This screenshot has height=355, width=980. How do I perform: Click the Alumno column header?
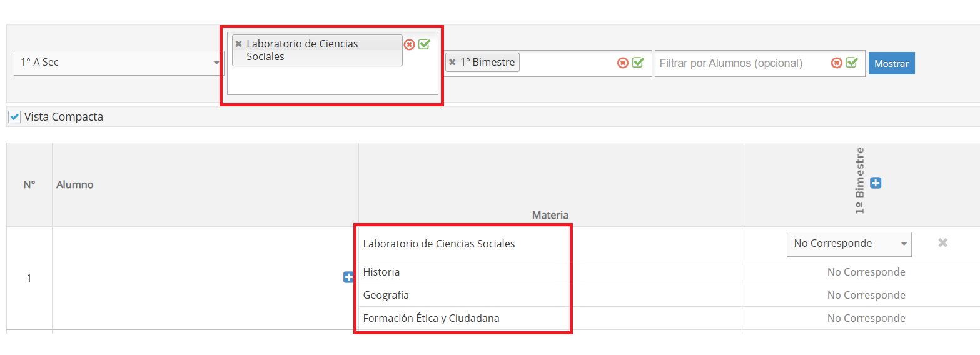tap(75, 184)
